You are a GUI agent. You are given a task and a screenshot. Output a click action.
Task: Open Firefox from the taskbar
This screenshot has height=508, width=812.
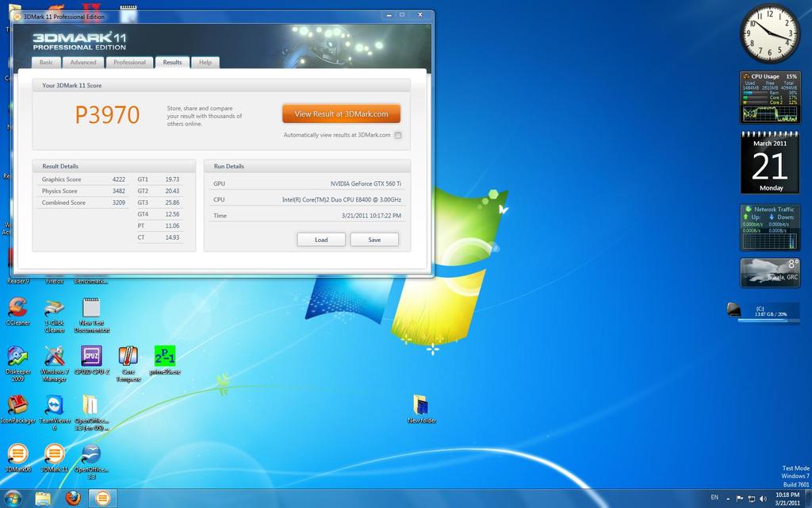[x=73, y=498]
